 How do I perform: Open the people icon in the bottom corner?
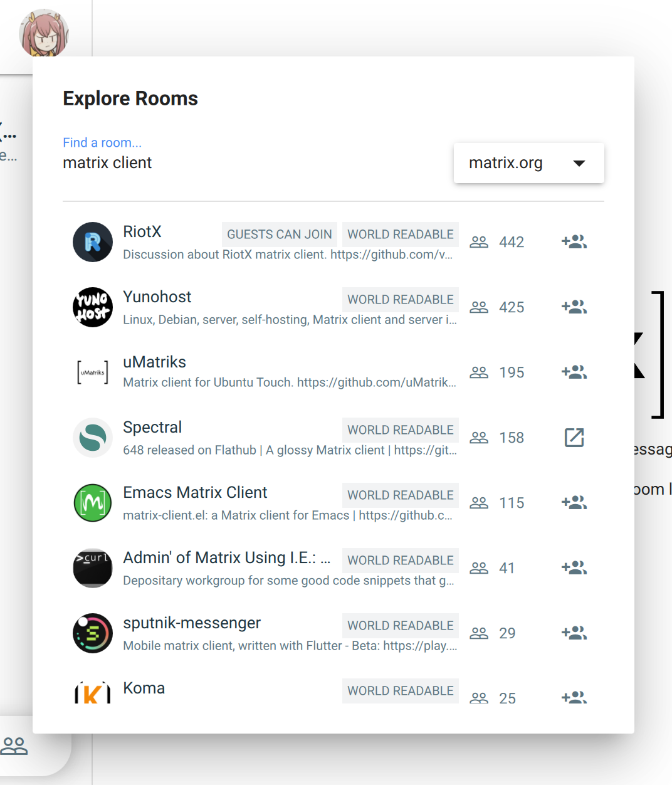[16, 745]
